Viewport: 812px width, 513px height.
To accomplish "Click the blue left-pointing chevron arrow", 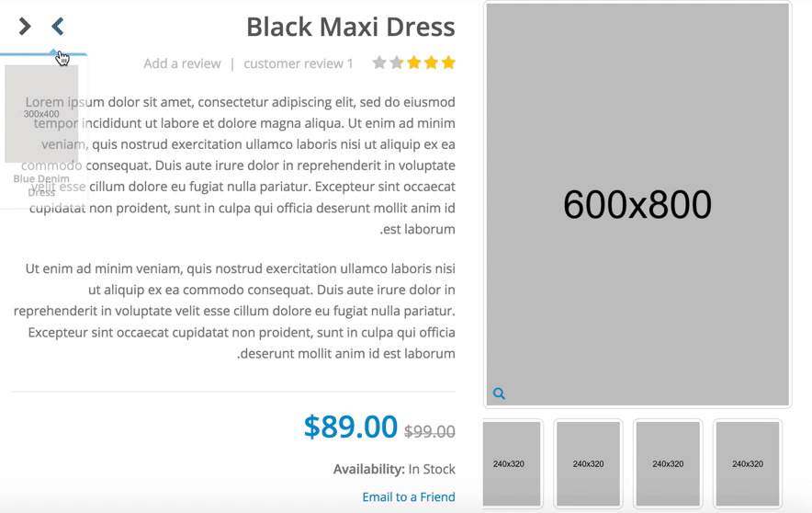I will [58, 27].
